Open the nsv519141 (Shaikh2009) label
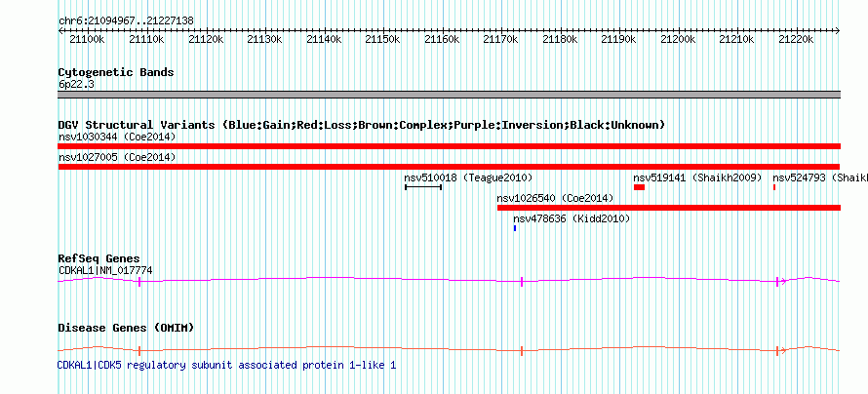The height and width of the screenshot is (394, 868). click(x=697, y=177)
